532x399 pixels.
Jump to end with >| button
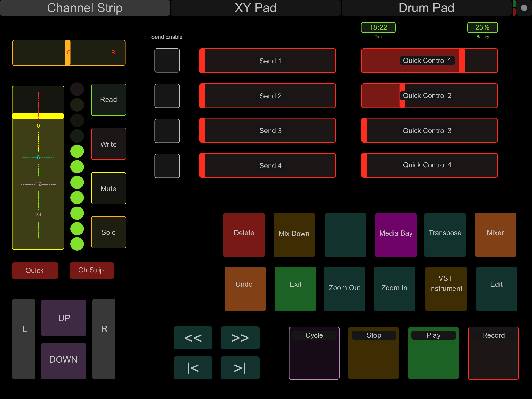tap(240, 368)
